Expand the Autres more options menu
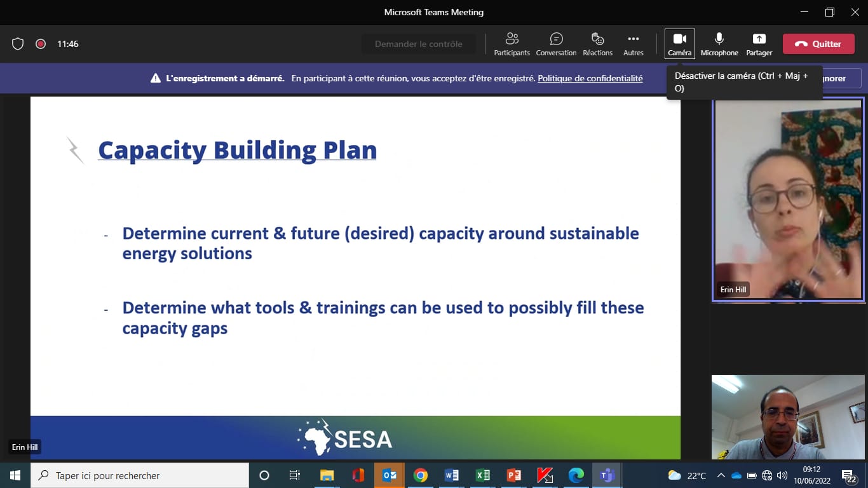Screen dimensions: 868x488 click(x=633, y=44)
